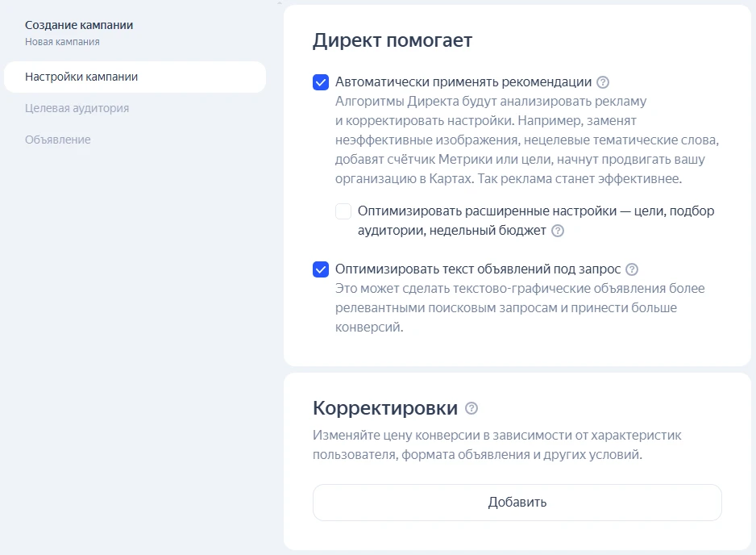Go to "Целевая аудитория" step
The height and width of the screenshot is (555, 756).
pyautogui.click(x=77, y=108)
